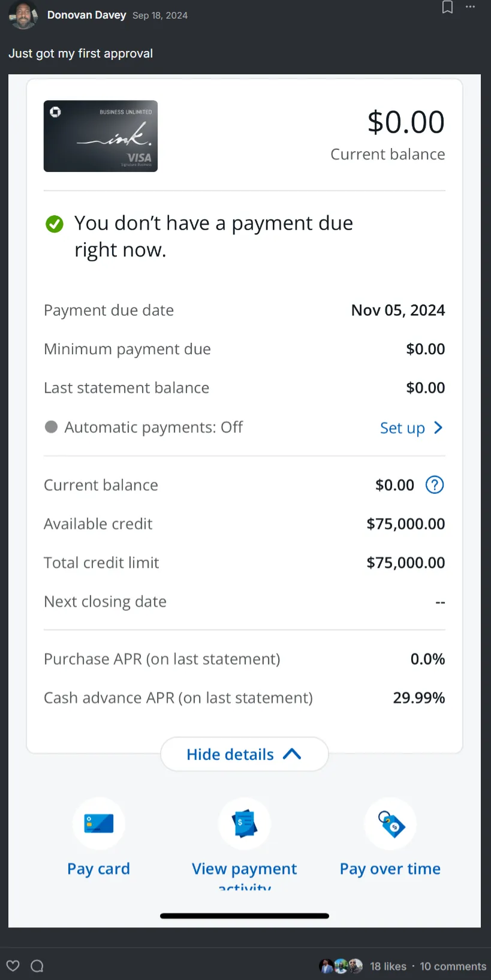Show the 18 likes list

coord(388,966)
